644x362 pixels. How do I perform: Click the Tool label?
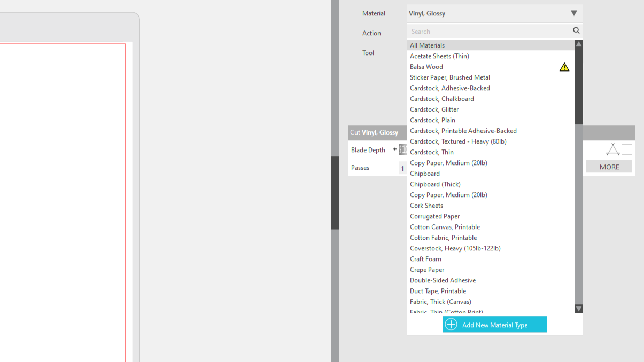368,53
